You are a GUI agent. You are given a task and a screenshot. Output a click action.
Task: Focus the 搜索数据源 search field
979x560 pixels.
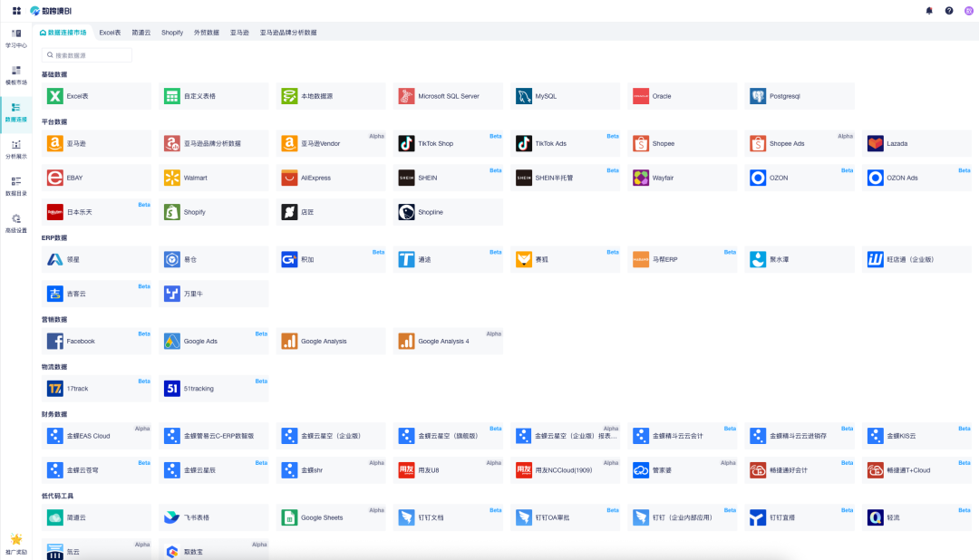[x=87, y=55]
